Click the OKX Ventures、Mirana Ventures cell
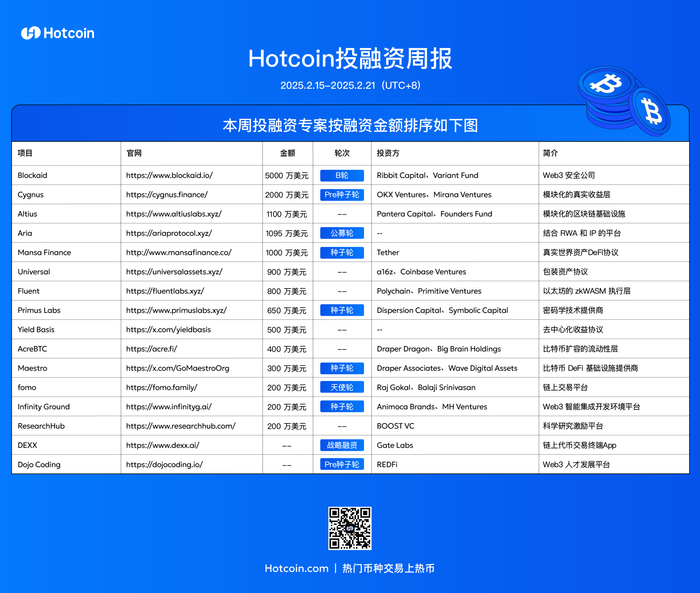The width and height of the screenshot is (700, 593). click(434, 195)
